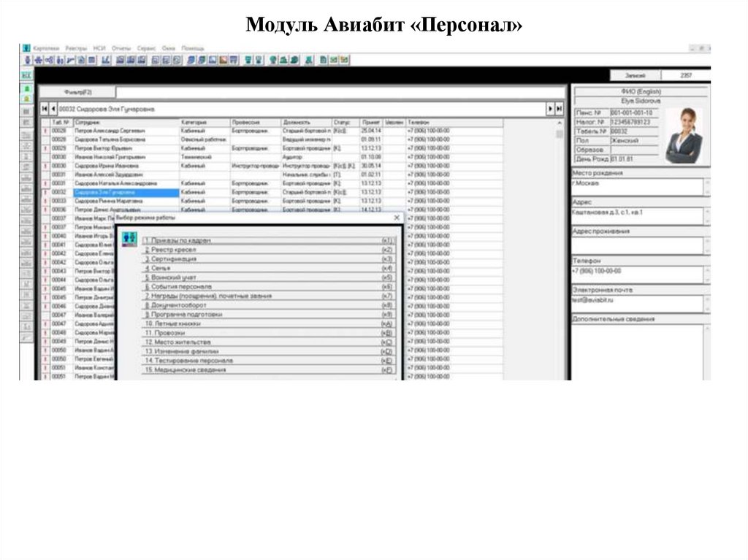The image size is (748, 560).
Task: Select 1. Приказы по кадрам
Action: [269, 240]
